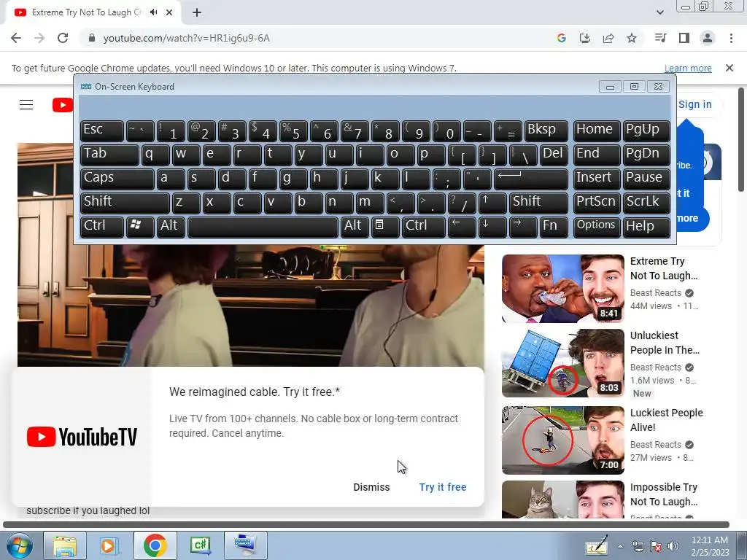
Task: Open Windows Explorer from the taskbar
Action: point(65,545)
